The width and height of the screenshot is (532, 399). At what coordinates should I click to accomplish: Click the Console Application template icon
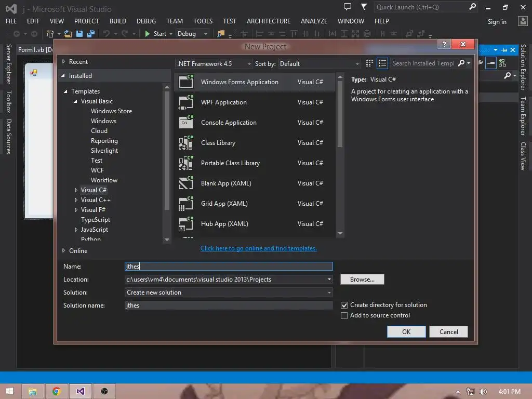click(186, 123)
